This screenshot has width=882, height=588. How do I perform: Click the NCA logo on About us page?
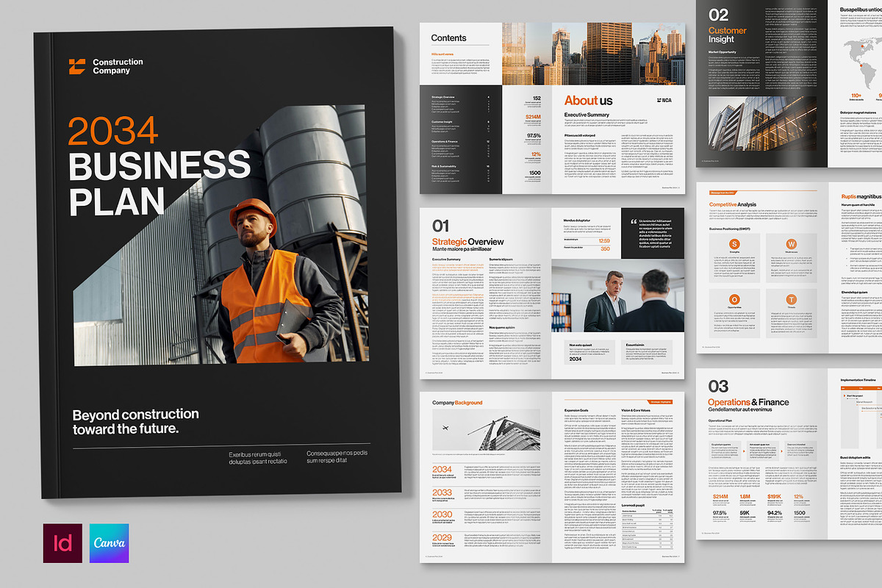[x=664, y=101]
